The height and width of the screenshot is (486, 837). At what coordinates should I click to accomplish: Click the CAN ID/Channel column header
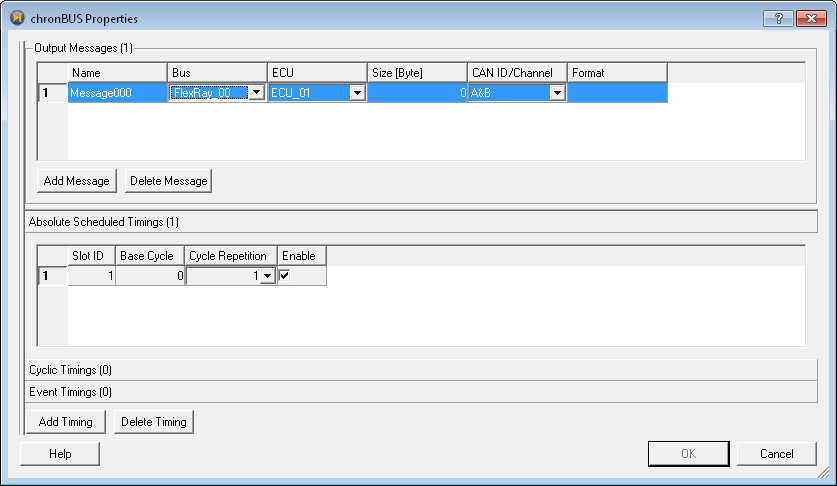(x=517, y=73)
